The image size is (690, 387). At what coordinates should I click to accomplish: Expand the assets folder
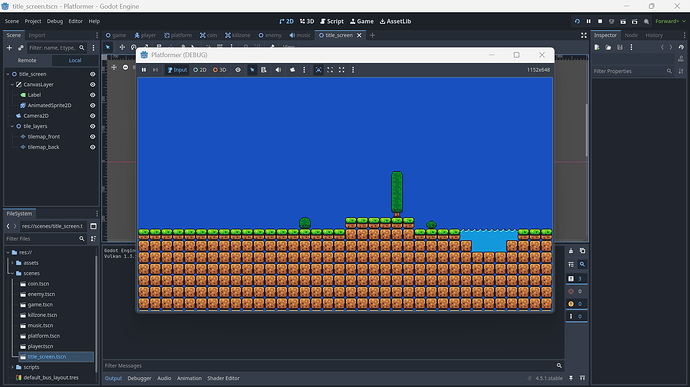pyautogui.click(x=12, y=263)
